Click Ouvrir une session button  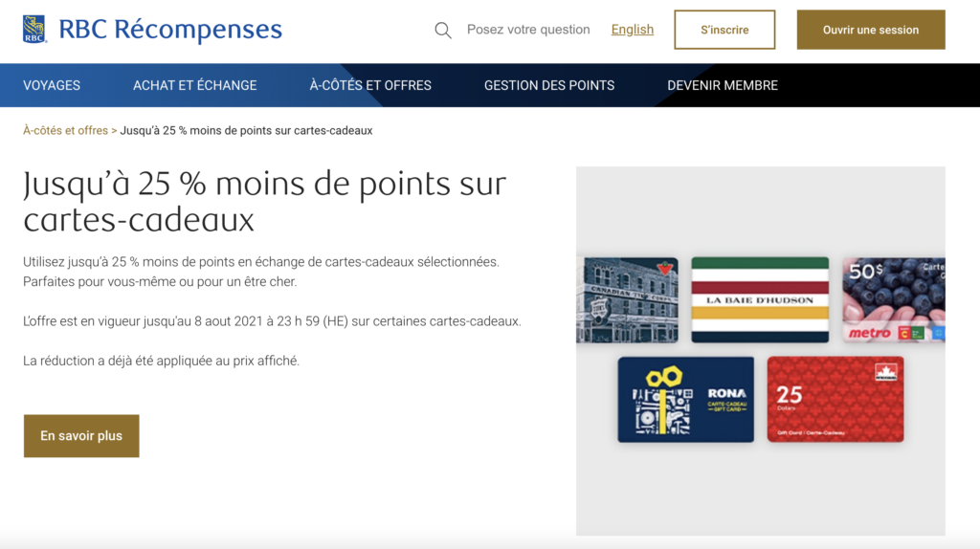click(x=871, y=30)
